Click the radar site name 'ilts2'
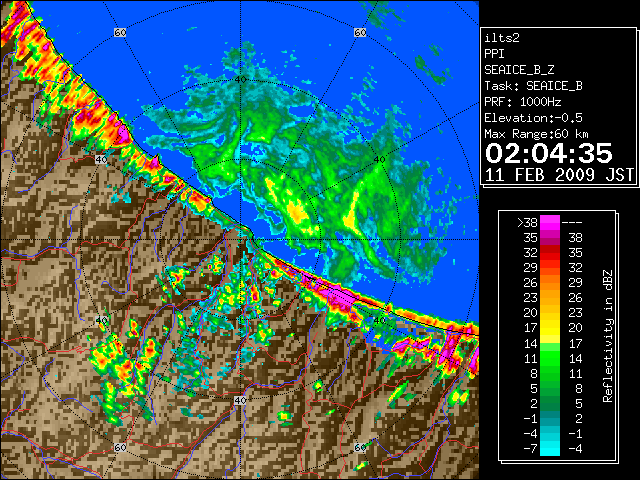Viewport: 640px width, 480px height. pyautogui.click(x=502, y=38)
